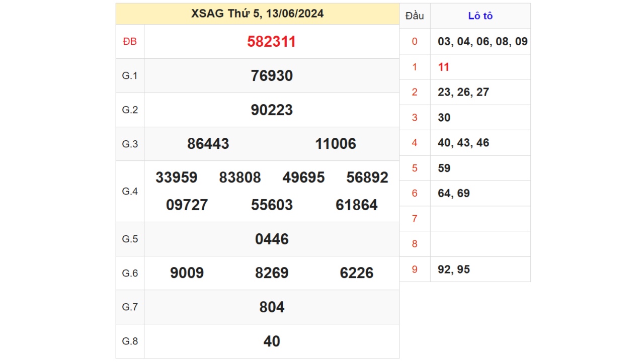Click the G.5 row label
The height and width of the screenshot is (362, 644).
coord(130,239)
